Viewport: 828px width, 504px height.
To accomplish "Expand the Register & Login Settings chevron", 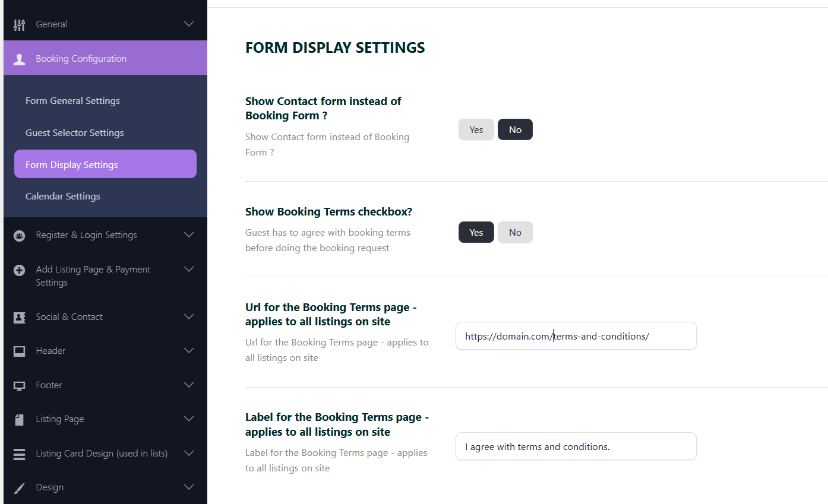I will (x=189, y=235).
